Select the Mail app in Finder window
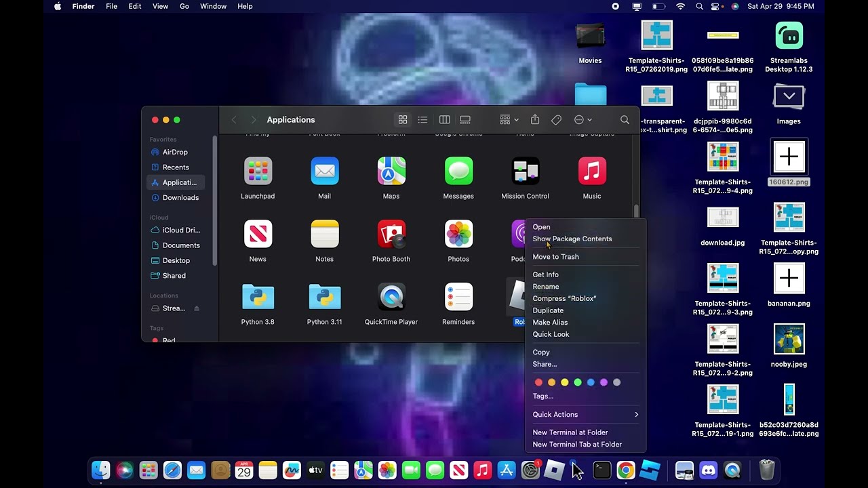 pyautogui.click(x=324, y=171)
